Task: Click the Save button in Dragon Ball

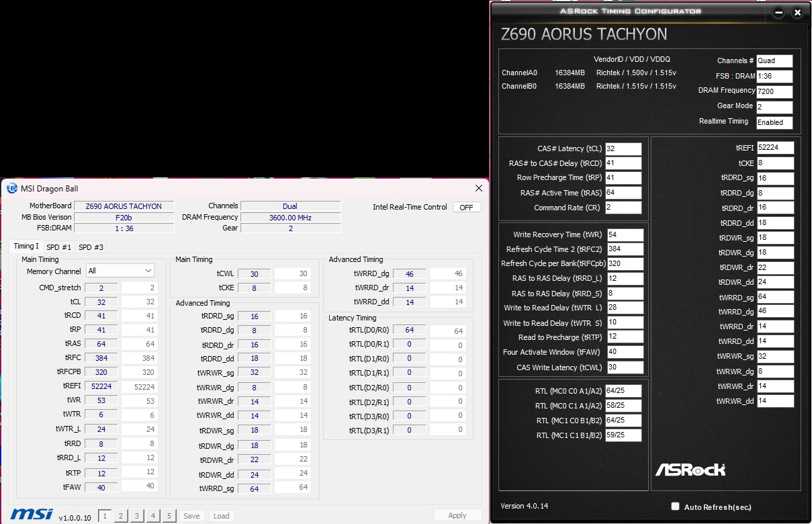Action: click(x=191, y=516)
